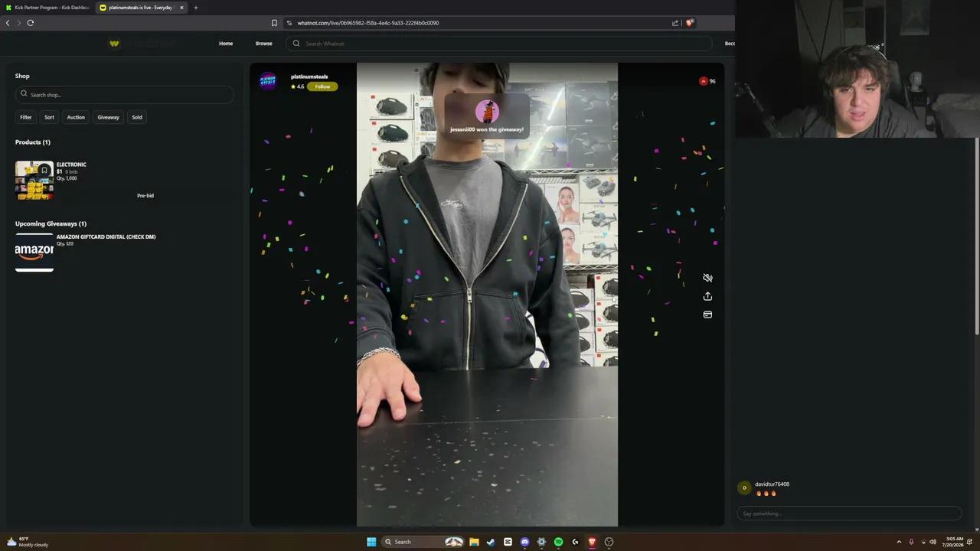
Task: Open the clock and date panel
Action: [954, 542]
